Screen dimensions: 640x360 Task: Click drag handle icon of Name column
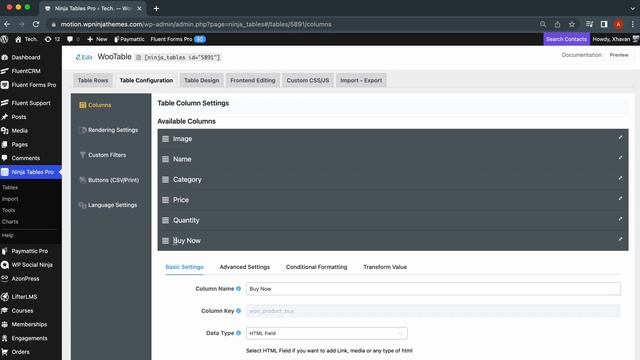point(165,159)
